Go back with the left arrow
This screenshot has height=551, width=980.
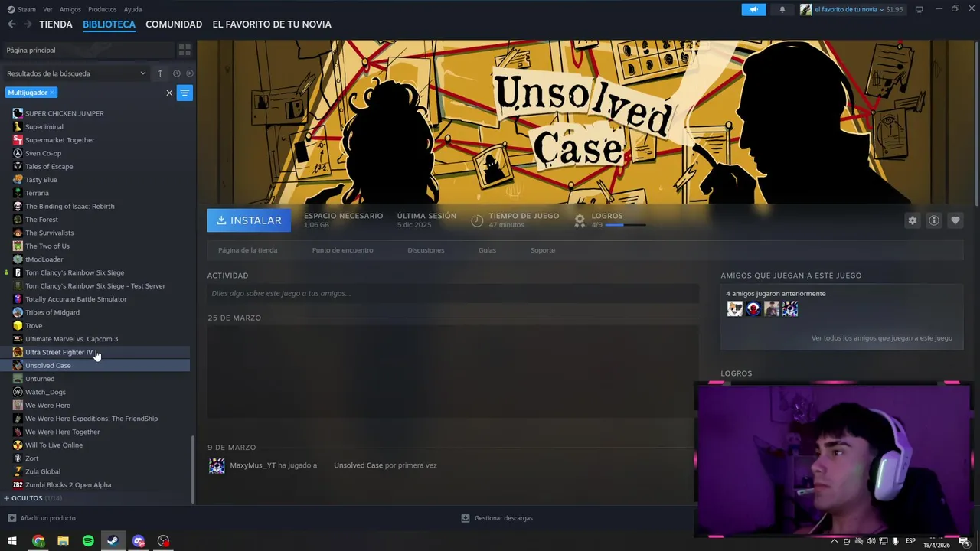pyautogui.click(x=11, y=24)
